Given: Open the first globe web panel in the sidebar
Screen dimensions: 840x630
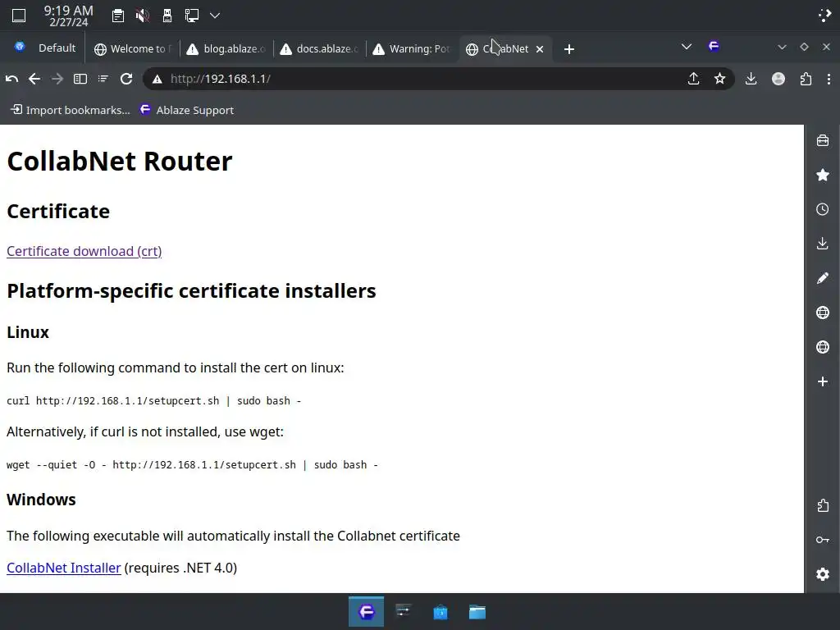Looking at the screenshot, I should pos(823,313).
